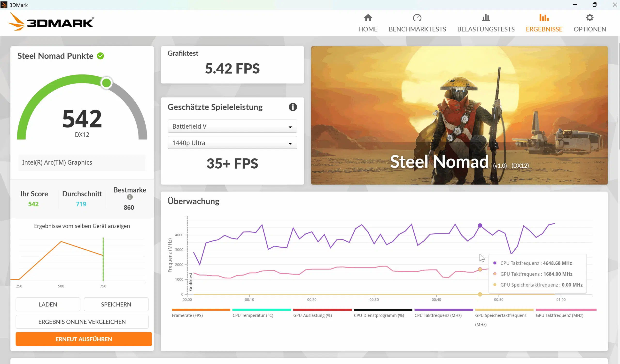This screenshot has height=364, width=620.
Task: Open the Belastungstests tab label
Action: click(x=486, y=29)
